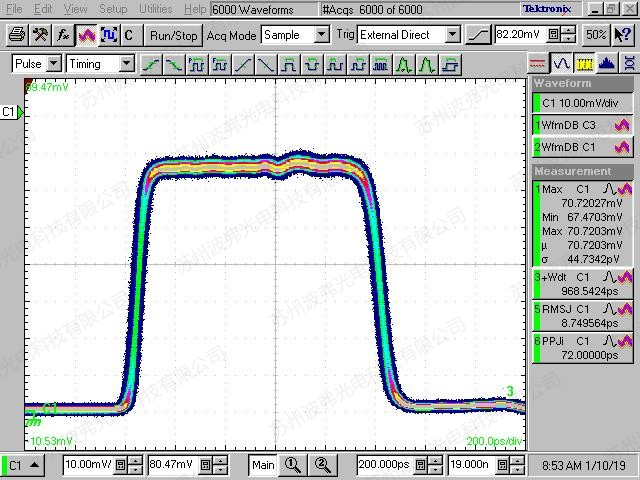The width and height of the screenshot is (640, 480).
Task: Click the Main timebase button
Action: click(x=263, y=465)
